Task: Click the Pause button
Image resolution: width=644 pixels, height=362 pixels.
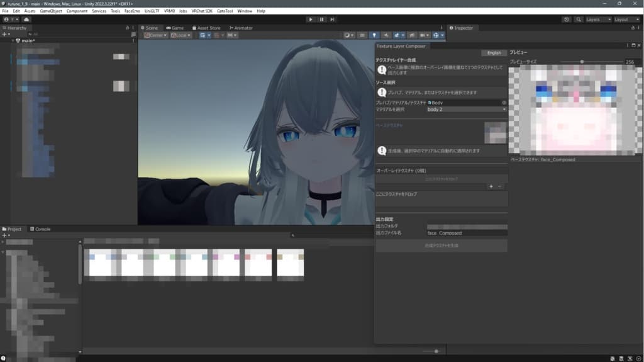Action: pos(321,20)
